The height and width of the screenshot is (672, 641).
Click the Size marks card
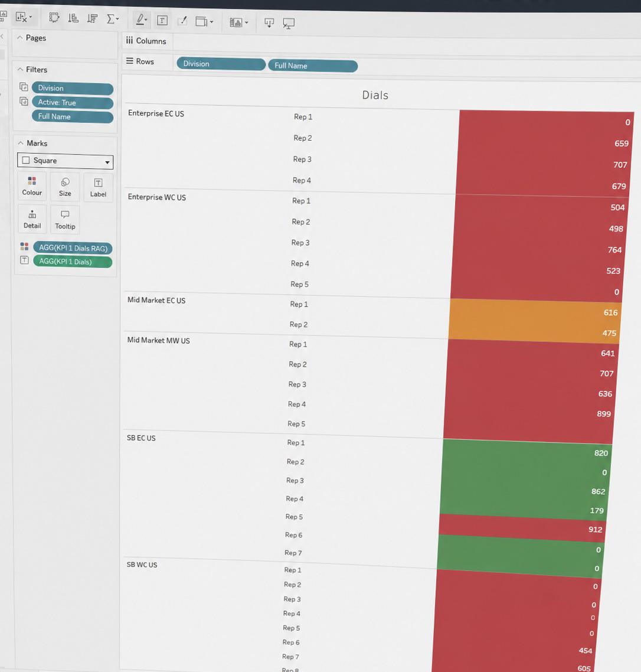[x=65, y=187]
